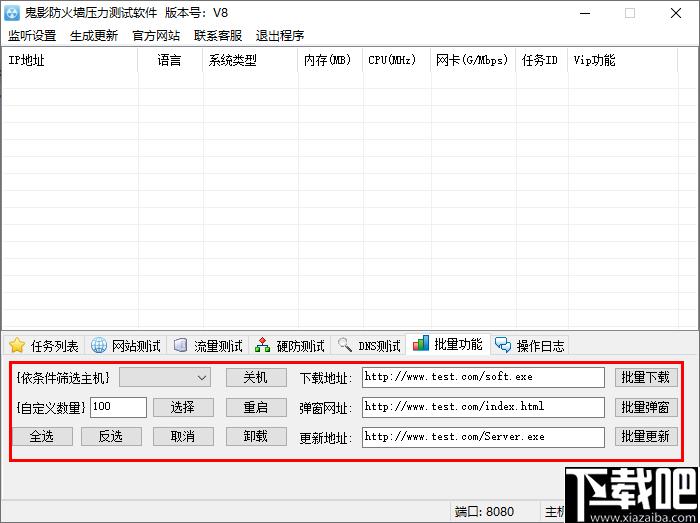Switch to the 网站测试 tab
700x523 pixels.
[125, 345]
